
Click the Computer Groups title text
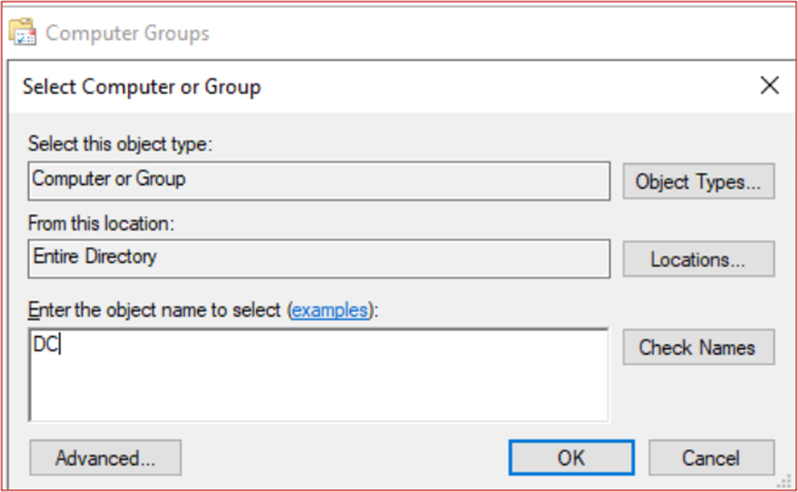click(127, 33)
